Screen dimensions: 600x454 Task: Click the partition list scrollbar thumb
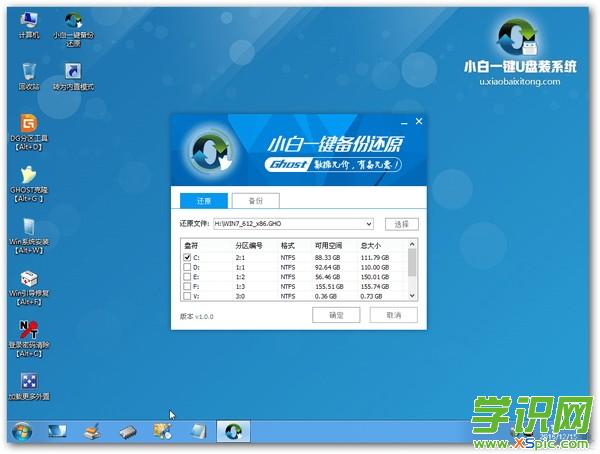412,262
